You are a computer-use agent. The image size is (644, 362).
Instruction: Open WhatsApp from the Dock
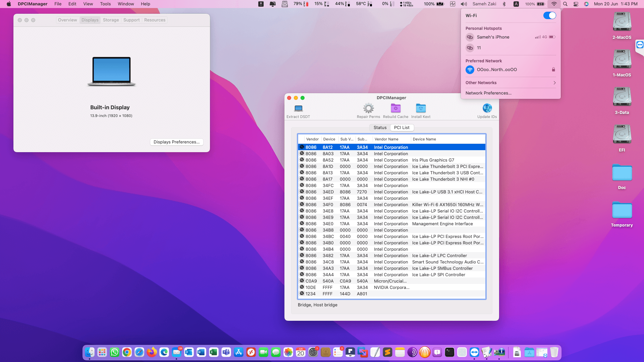[x=114, y=352]
